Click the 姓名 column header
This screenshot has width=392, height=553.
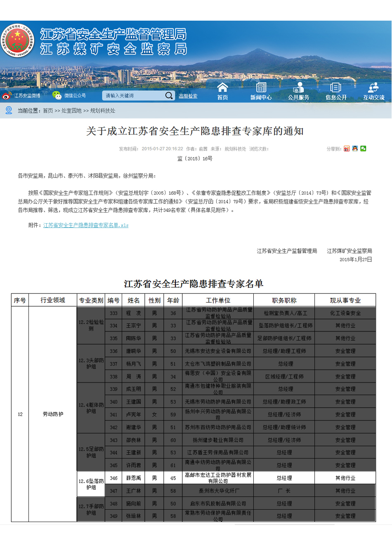tap(134, 300)
